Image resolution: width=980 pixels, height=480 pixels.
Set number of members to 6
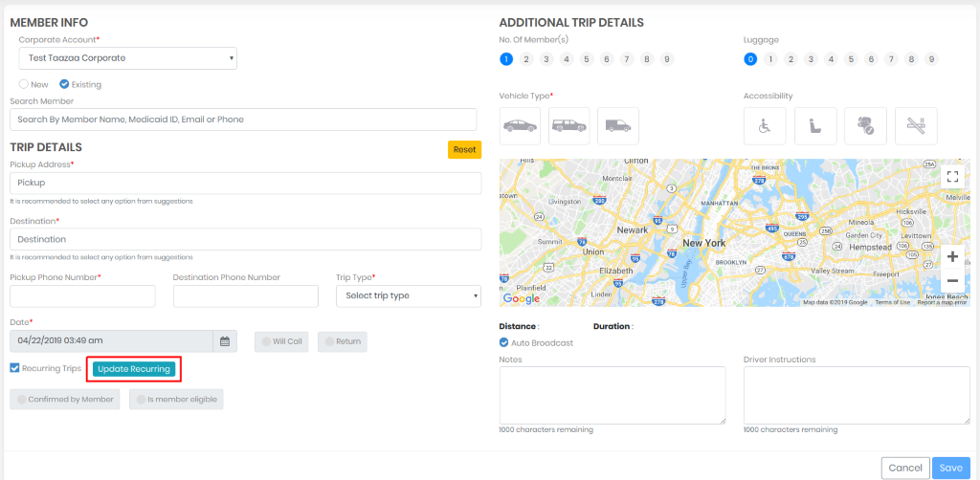point(606,59)
